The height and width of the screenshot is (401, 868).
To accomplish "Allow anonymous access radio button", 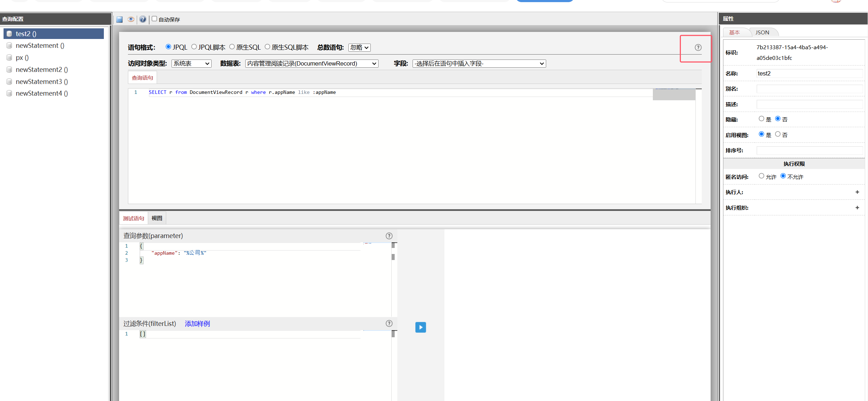I will (x=761, y=176).
